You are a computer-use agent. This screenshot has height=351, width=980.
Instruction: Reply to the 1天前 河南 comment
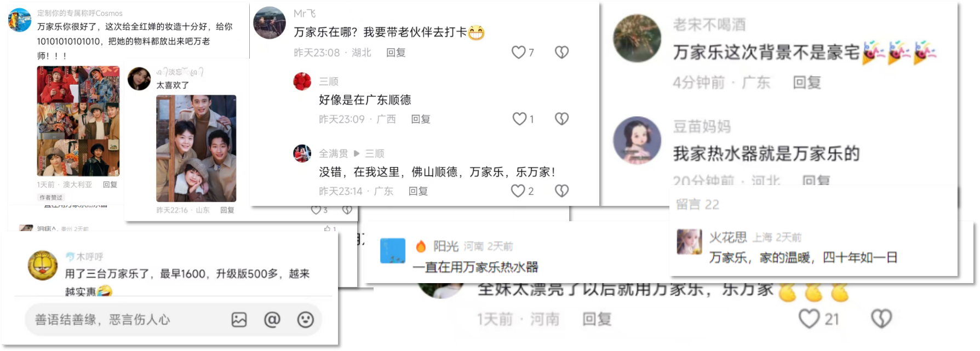(597, 319)
